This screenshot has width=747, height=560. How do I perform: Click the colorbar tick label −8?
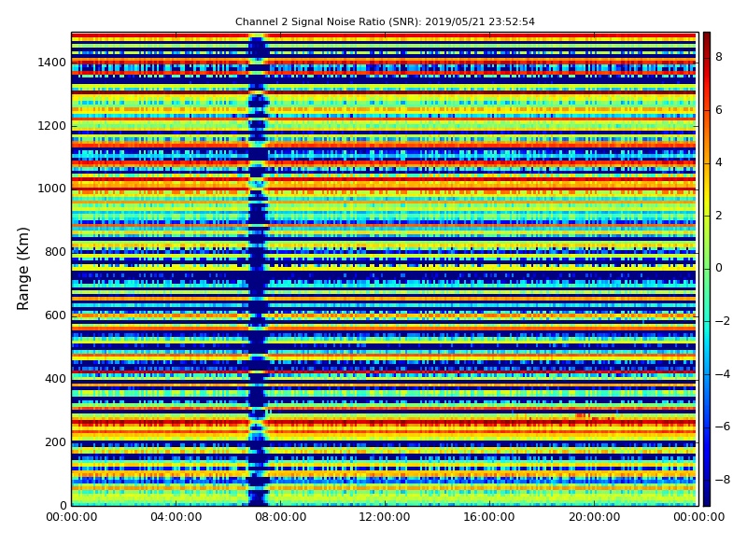click(x=723, y=480)
